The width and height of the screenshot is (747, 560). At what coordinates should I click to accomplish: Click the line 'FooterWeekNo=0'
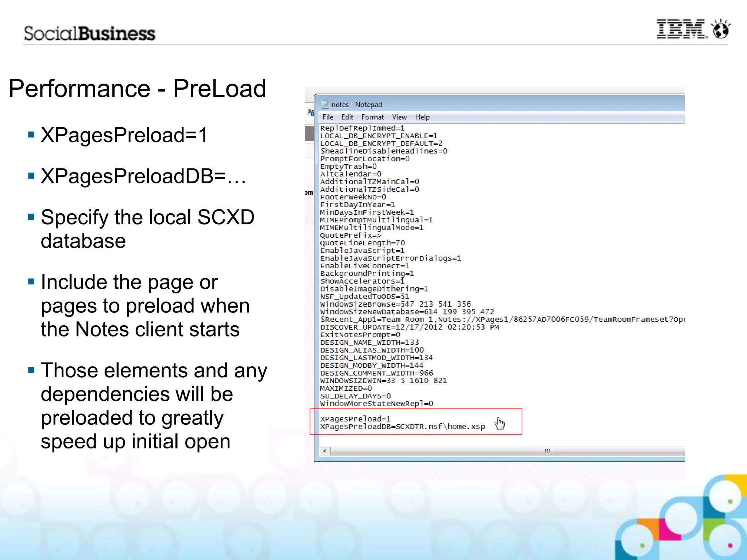tap(353, 197)
